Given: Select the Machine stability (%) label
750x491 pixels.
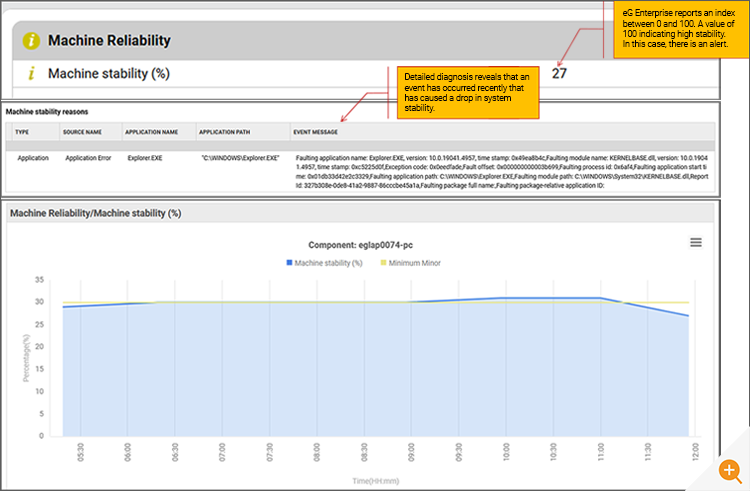Looking at the screenshot, I should coord(109,74).
